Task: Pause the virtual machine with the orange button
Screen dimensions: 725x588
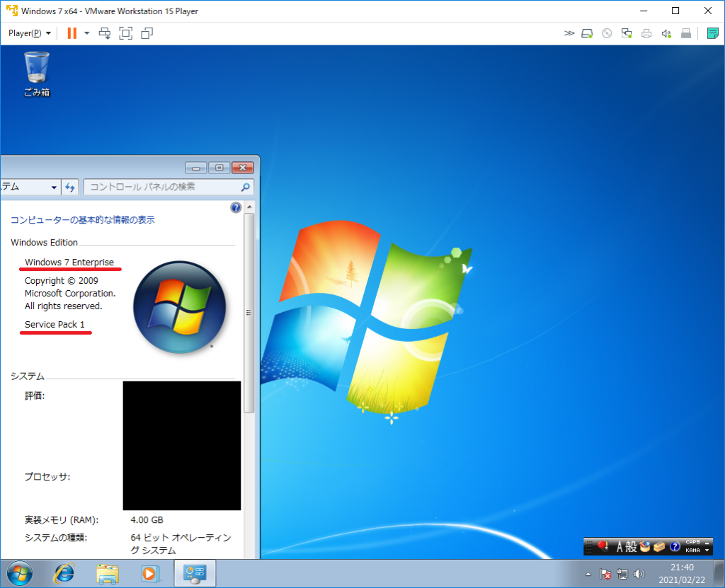Action: (x=72, y=33)
